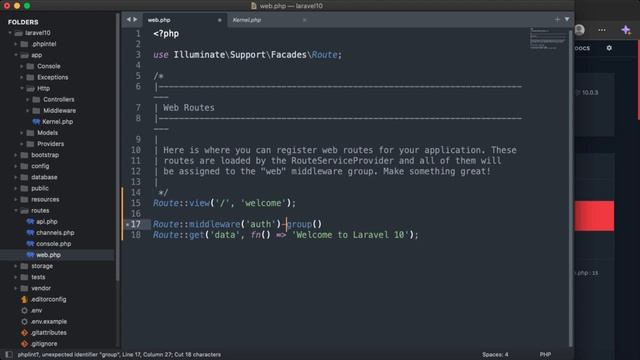Expand the .phpintel folder
640x360 pixels.
[16, 44]
